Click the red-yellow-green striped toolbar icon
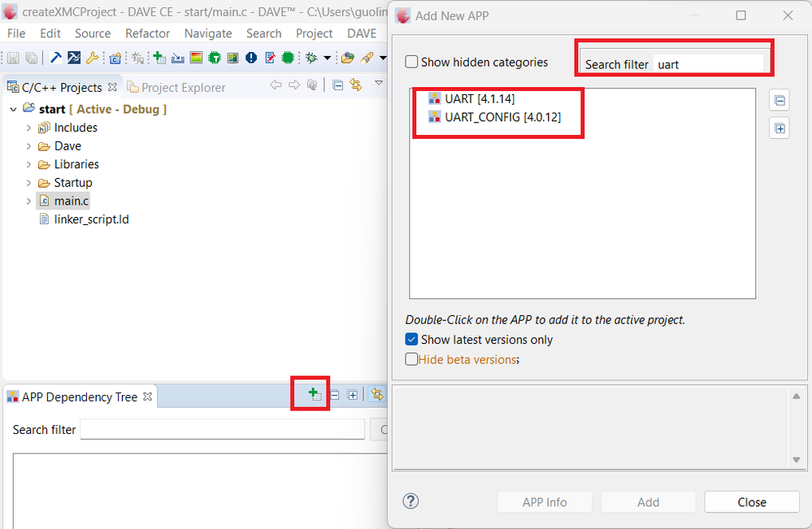Screen dimensions: 812x529 click(196, 58)
